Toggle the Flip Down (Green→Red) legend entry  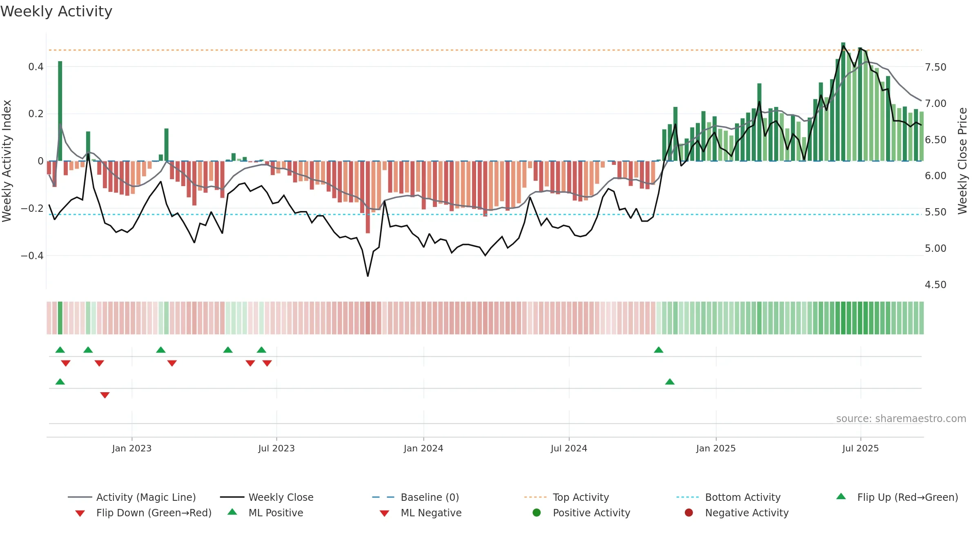[x=143, y=513]
